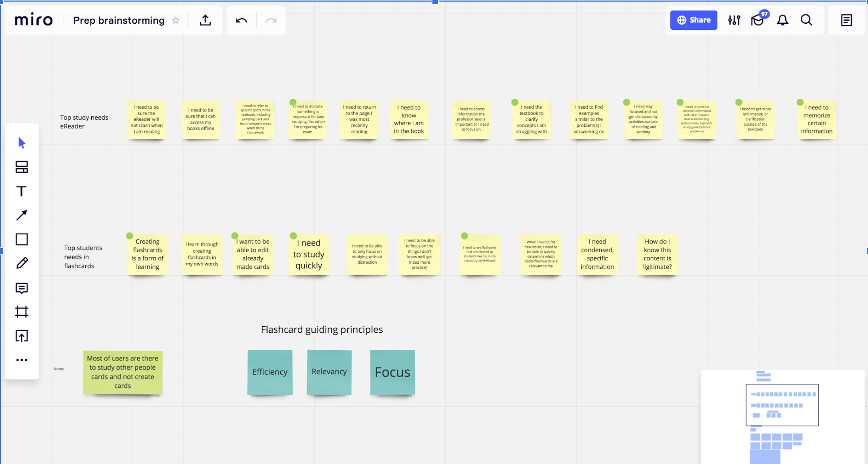Select the comment tool
This screenshot has width=868, height=464.
22,288
